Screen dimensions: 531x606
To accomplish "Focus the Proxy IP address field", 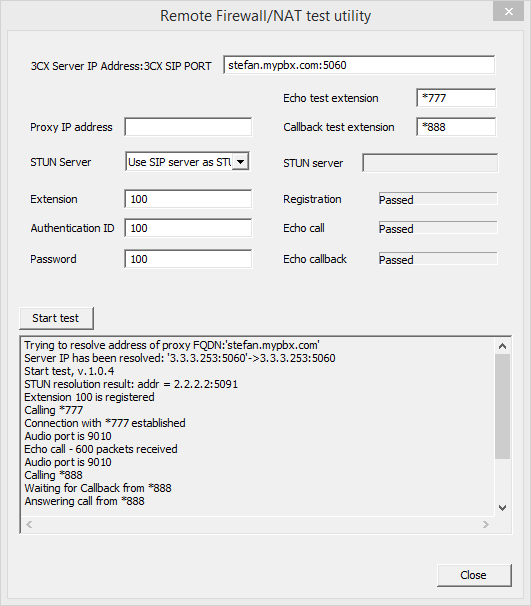I will pos(188,127).
